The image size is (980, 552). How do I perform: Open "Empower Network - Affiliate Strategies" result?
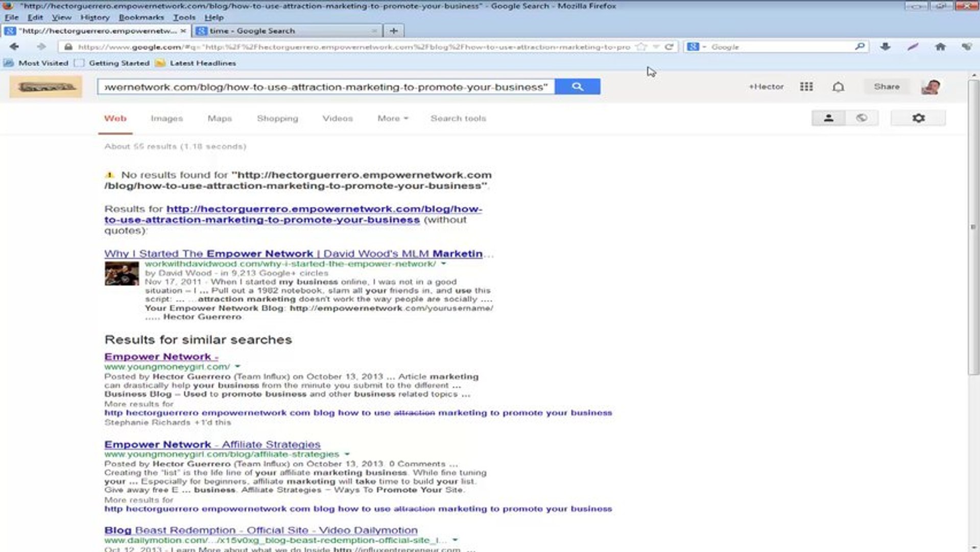[x=212, y=444]
